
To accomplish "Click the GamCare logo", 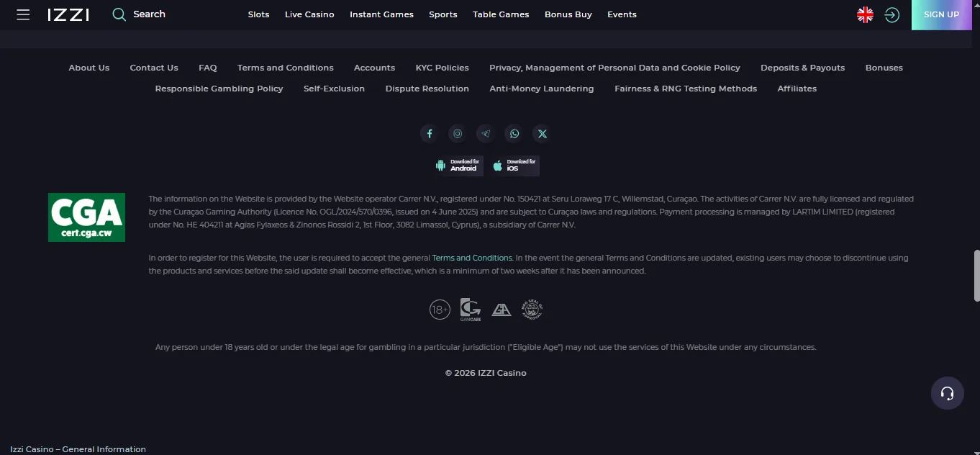I will point(471,310).
